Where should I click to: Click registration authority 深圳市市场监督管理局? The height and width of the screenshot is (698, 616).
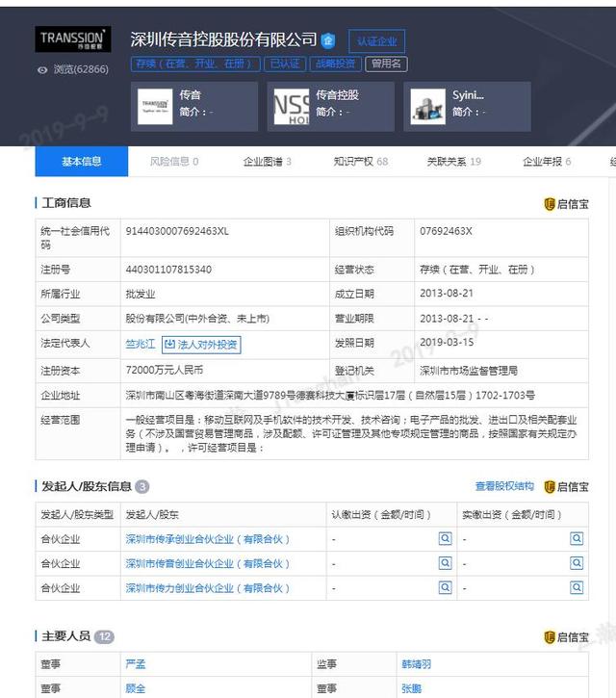[469, 371]
